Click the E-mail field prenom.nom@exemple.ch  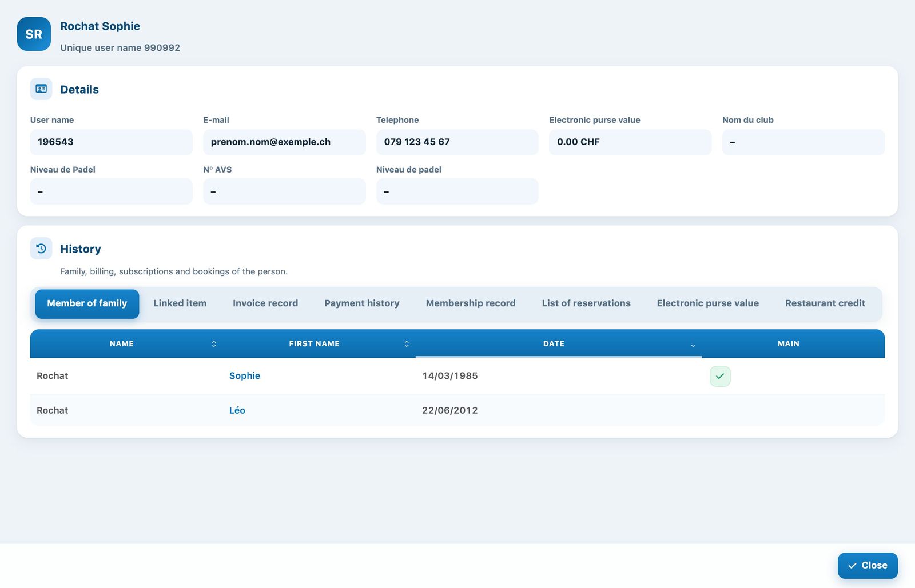pos(284,142)
